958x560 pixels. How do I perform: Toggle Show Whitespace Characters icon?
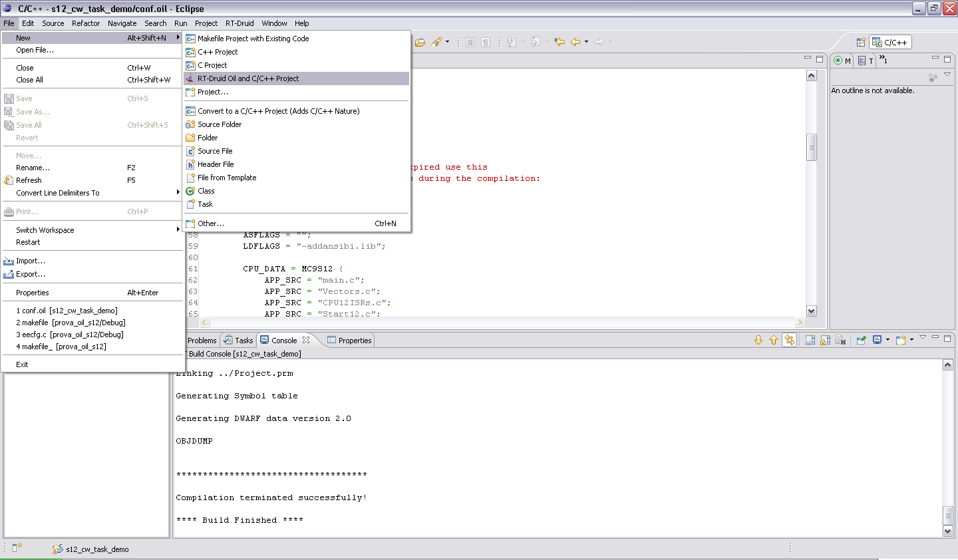point(486,42)
